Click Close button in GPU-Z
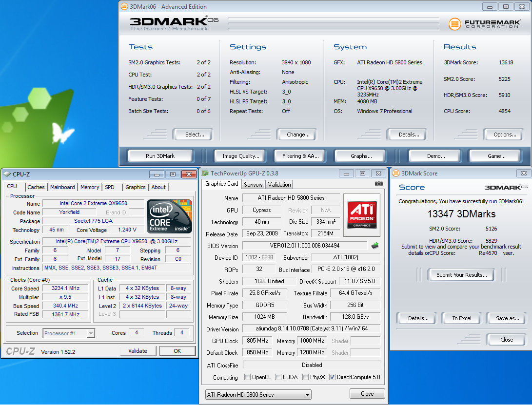This screenshot has height=405, width=532. click(x=367, y=394)
